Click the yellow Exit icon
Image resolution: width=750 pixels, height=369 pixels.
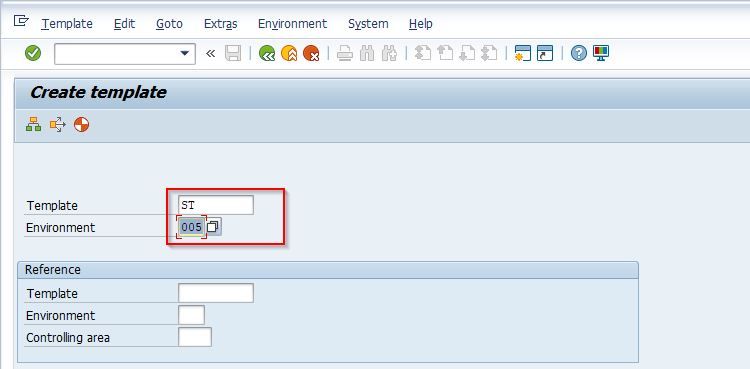click(289, 53)
